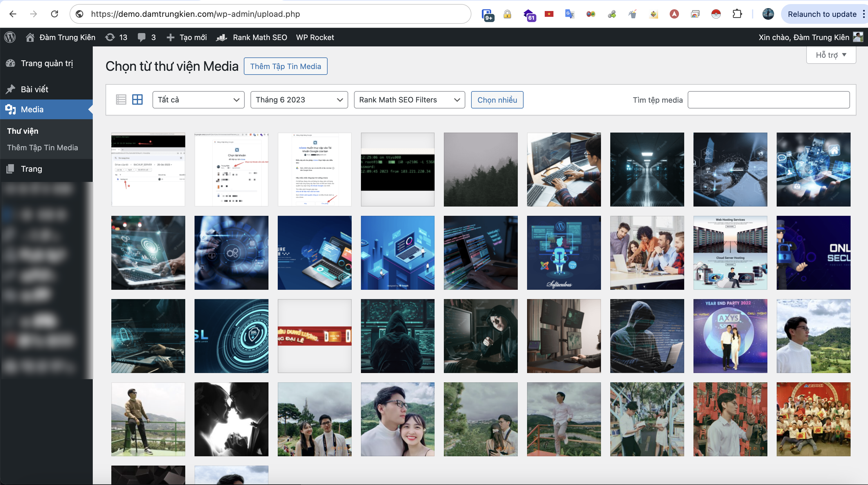Select the Year End Party 2022 thumbnail
Image resolution: width=868 pixels, height=485 pixels.
(730, 336)
